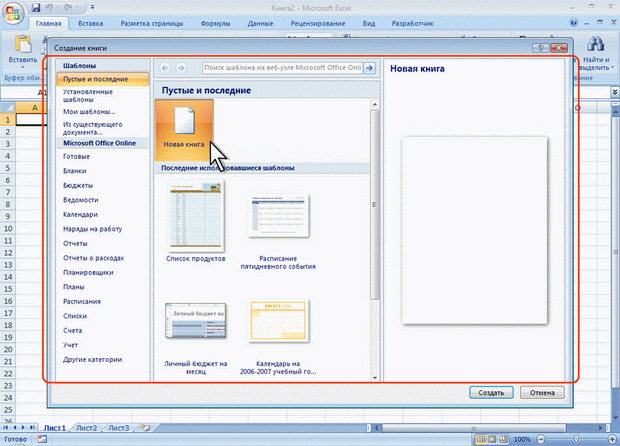Click the zoom slider handle in status bar
Screen dimensions: 620x446
tap(576, 439)
